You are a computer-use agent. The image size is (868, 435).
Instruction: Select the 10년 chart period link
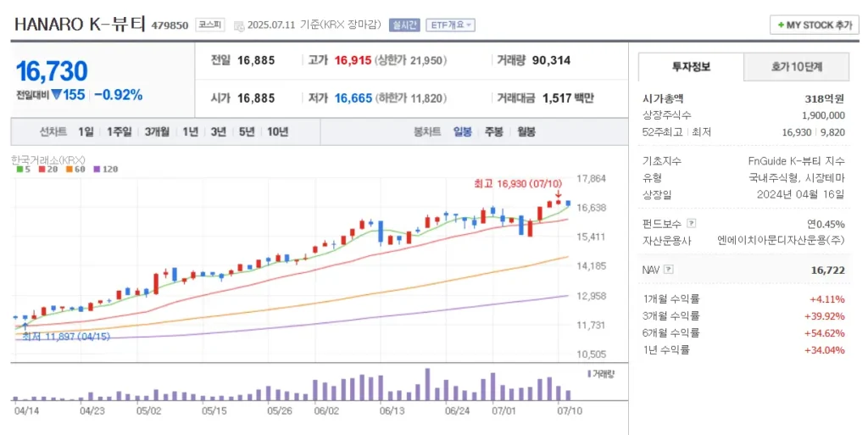point(277,131)
